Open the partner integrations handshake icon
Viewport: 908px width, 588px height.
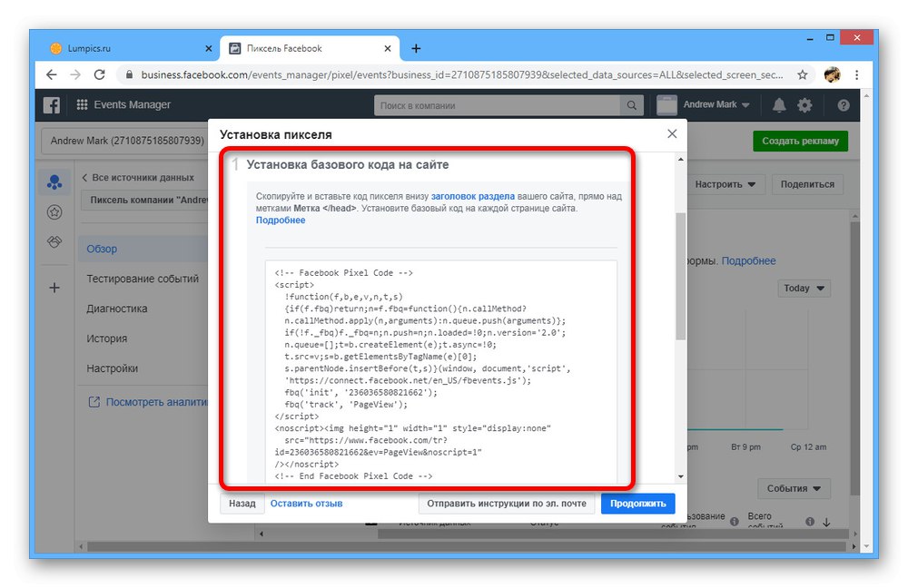point(54,242)
